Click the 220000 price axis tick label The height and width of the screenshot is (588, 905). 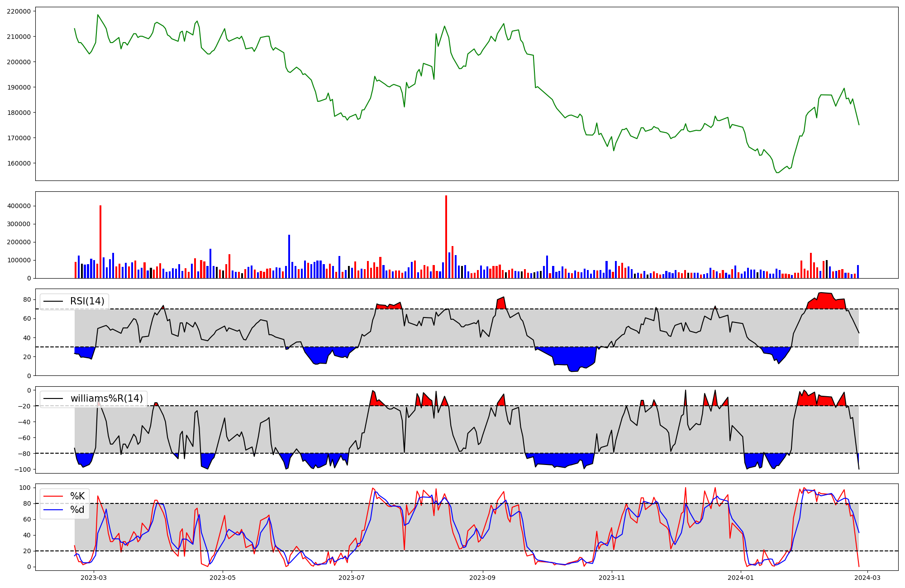coord(19,11)
